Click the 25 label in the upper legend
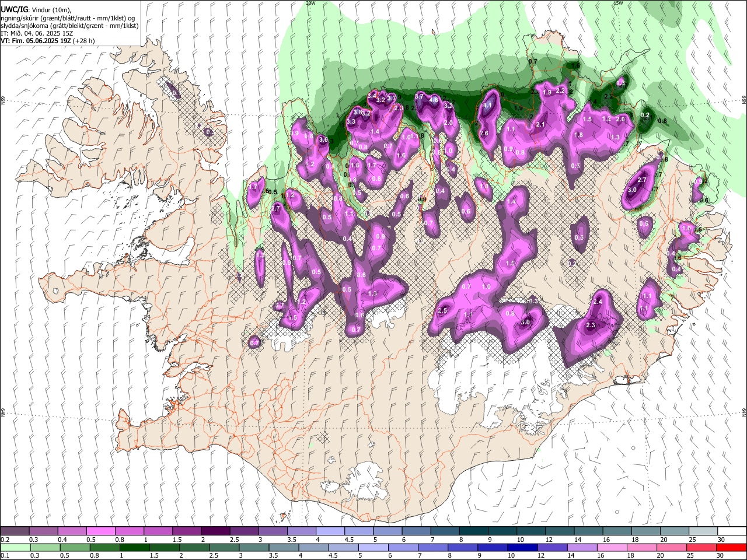Viewport: 747px width, 560px height. pos(692,540)
